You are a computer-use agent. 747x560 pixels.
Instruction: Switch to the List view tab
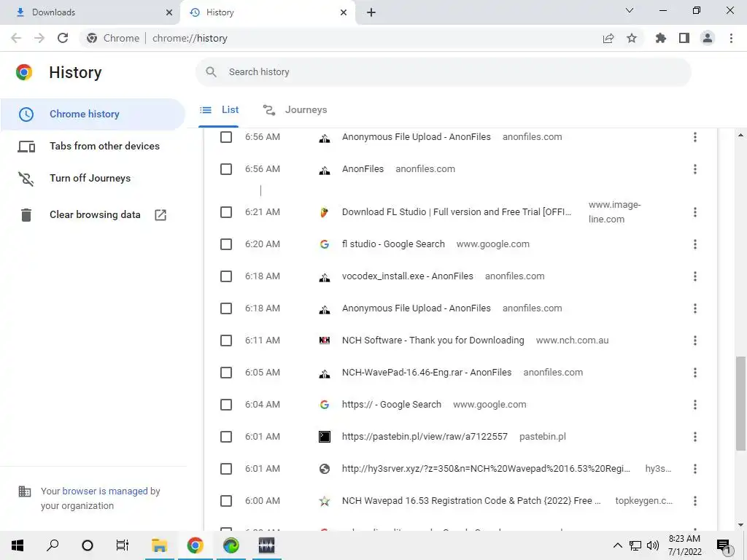[219, 110]
